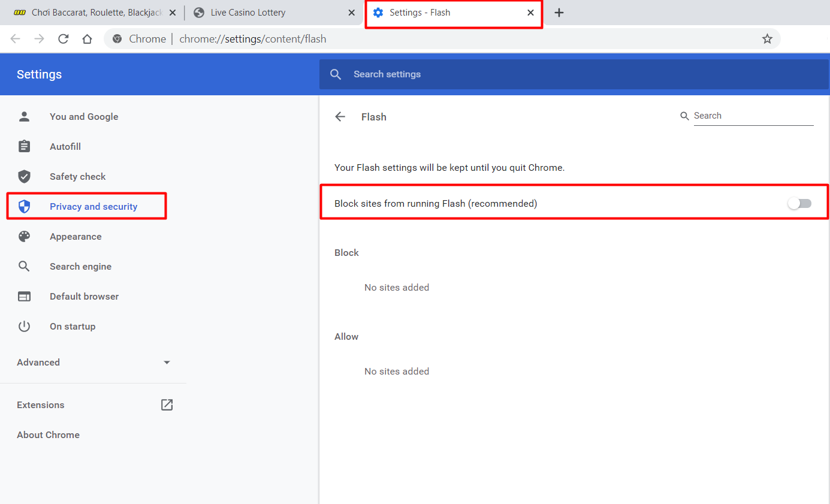Bookmark this page with the star

tap(767, 39)
